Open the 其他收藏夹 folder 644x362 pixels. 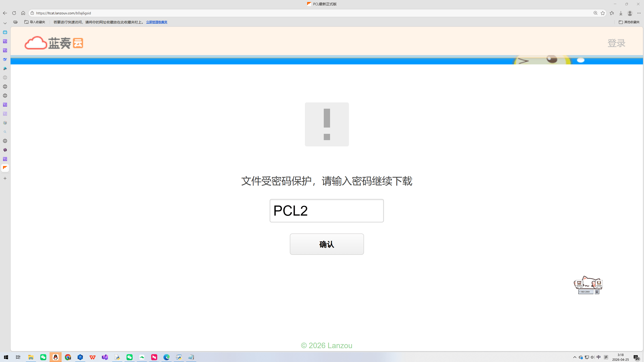coord(629,22)
